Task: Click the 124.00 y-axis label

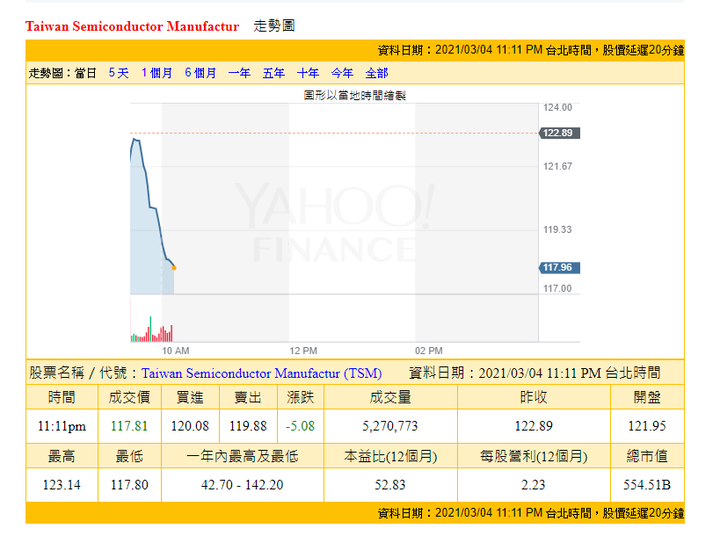Action: tap(557, 107)
